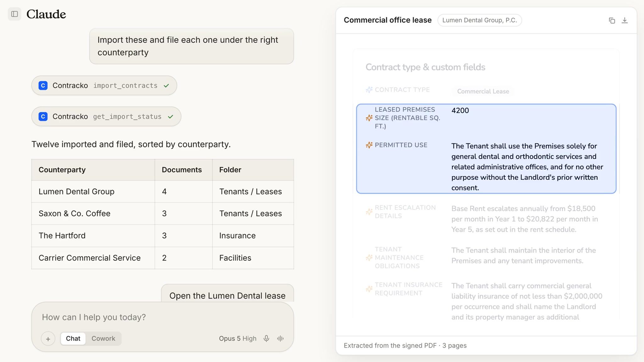
Task: Open the Opus 5 High model selector
Action: pyautogui.click(x=237, y=338)
